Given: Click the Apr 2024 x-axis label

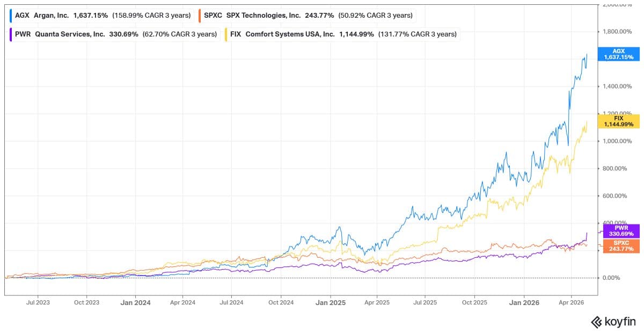Looking at the screenshot, I should [182, 302].
